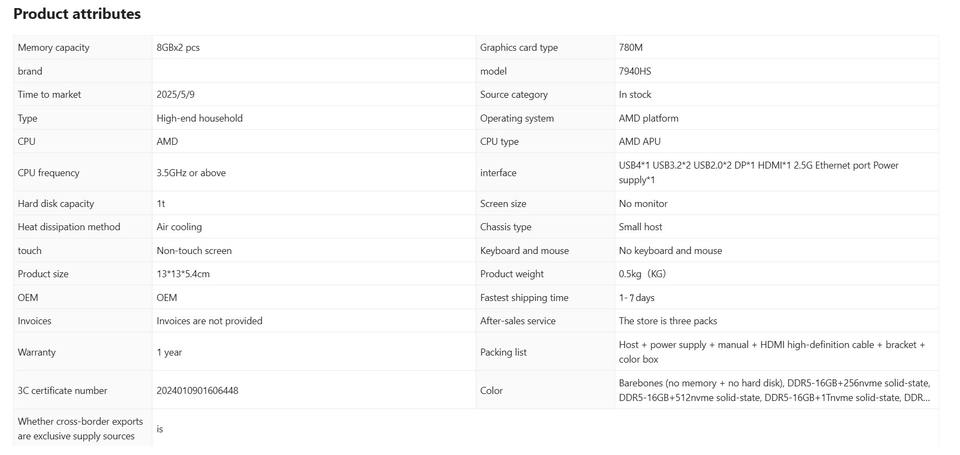Click the empty brand value cell
The height and width of the screenshot is (455, 960).
click(x=312, y=71)
